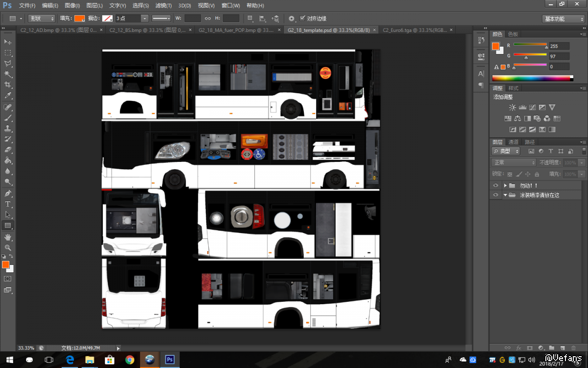Open the 基本功能 workspace dropdown
This screenshot has height=368, width=588.
(x=564, y=19)
